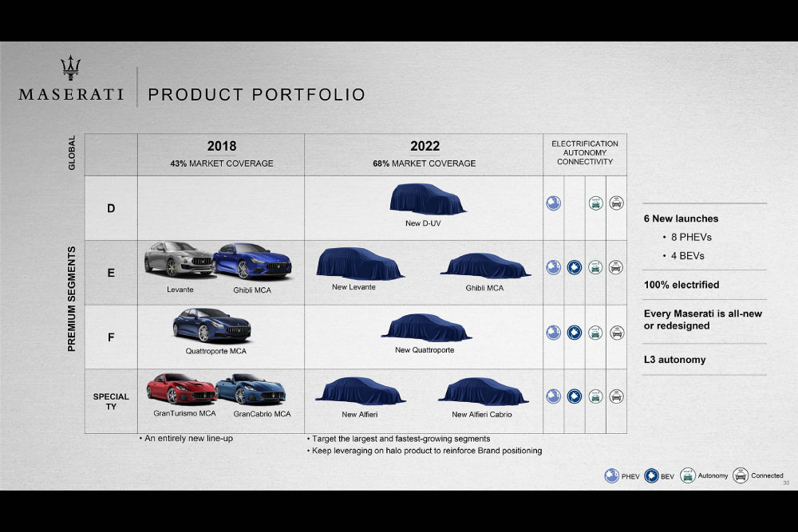Click the 4 BEVs bullet

(x=684, y=256)
